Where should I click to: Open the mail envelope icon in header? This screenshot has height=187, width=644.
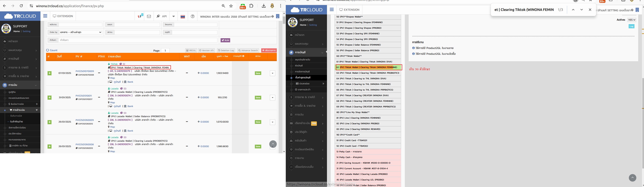coord(149,16)
